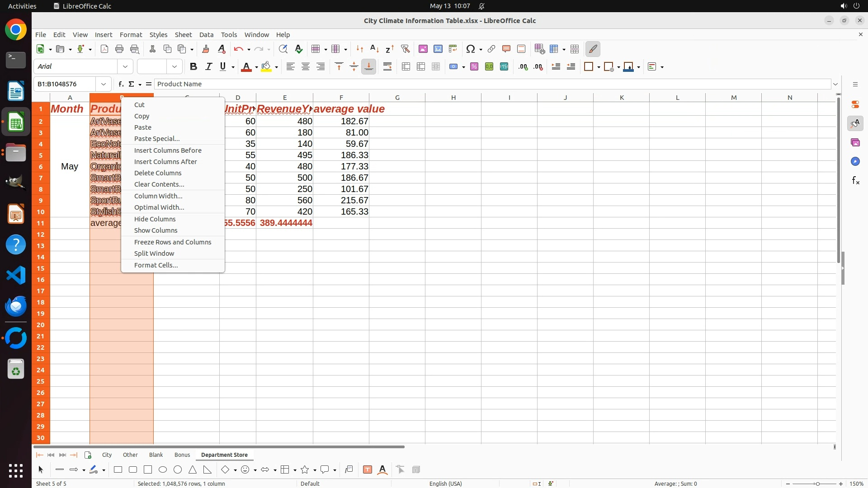Click the Insert Special Character omega icon

click(x=471, y=49)
